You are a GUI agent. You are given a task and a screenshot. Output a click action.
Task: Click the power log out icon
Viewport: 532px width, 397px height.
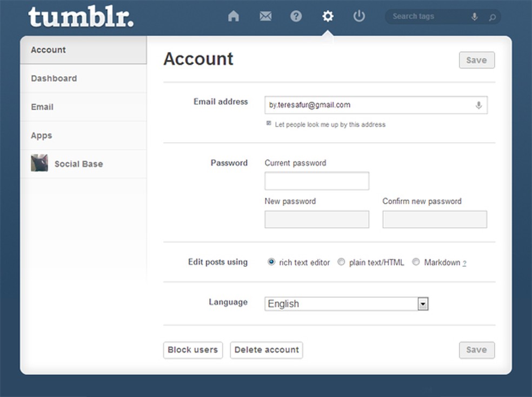tap(359, 16)
